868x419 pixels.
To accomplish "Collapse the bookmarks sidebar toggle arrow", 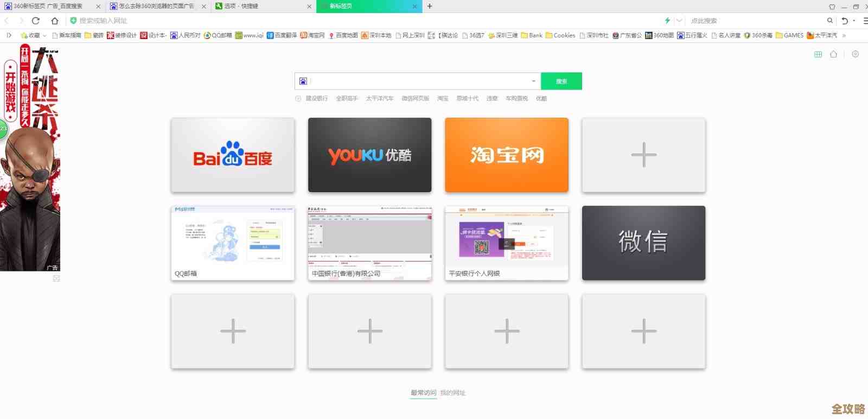I will [9, 35].
